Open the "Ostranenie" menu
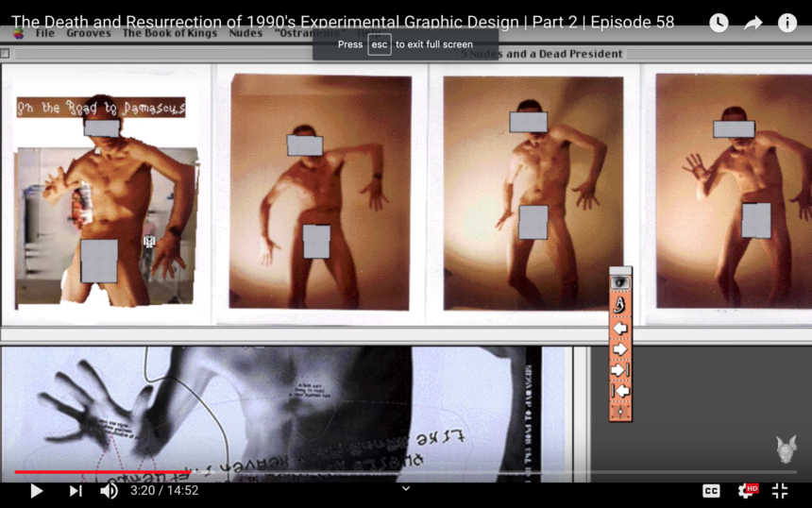This screenshot has width=812, height=508. [311, 33]
